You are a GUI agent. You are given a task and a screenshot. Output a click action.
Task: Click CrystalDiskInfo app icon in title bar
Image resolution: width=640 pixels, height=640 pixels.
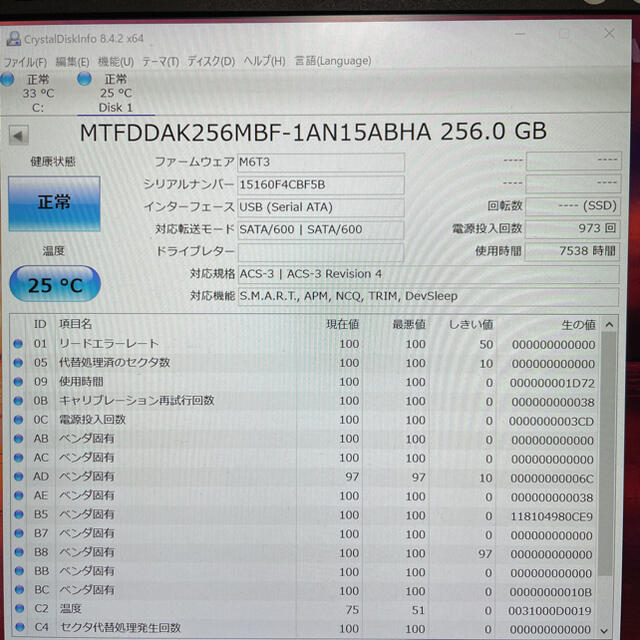(x=13, y=39)
